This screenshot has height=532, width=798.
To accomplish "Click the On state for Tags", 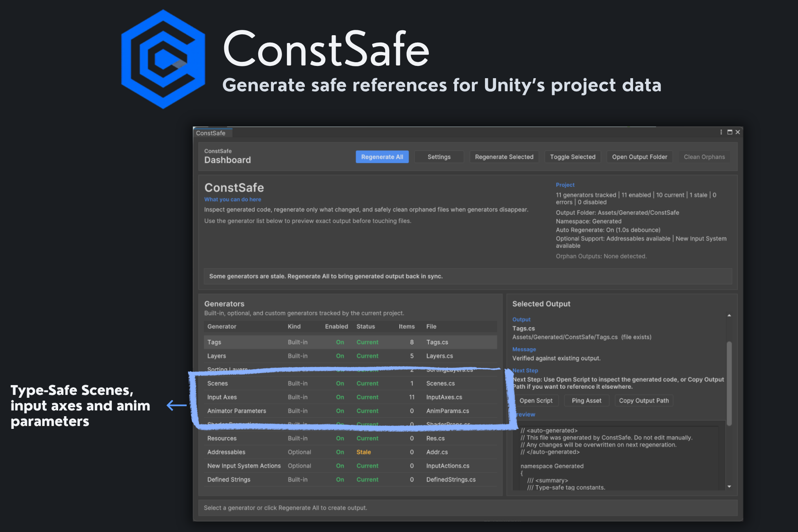I will click(340, 342).
